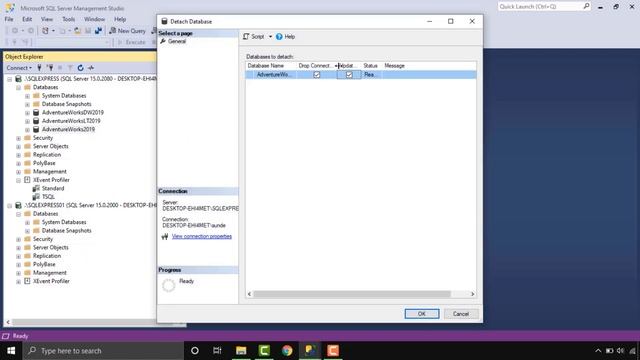The width and height of the screenshot is (640, 360).
Task: Click the Quick Launch search field
Action: tap(540, 6)
